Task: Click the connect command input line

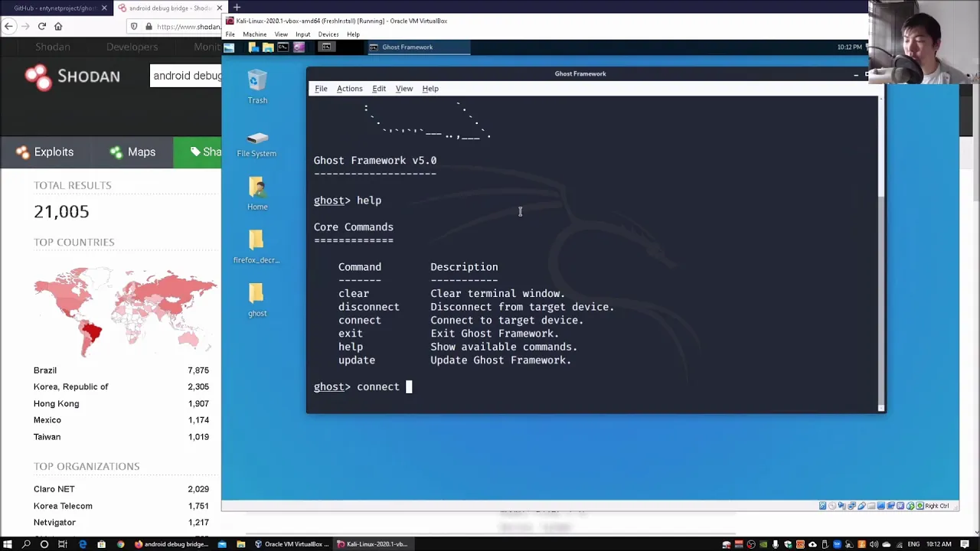Action: [x=593, y=386]
